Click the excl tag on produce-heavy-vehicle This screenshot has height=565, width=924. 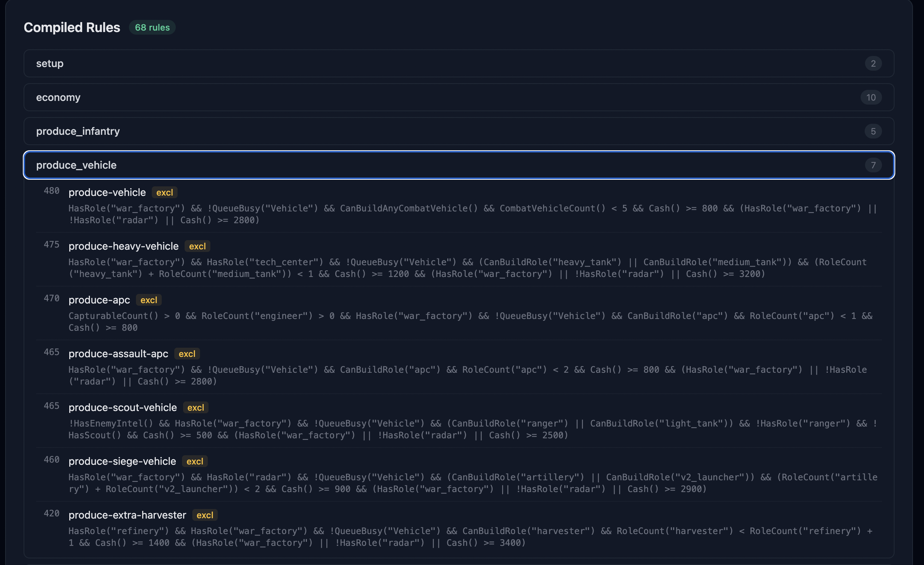click(197, 246)
